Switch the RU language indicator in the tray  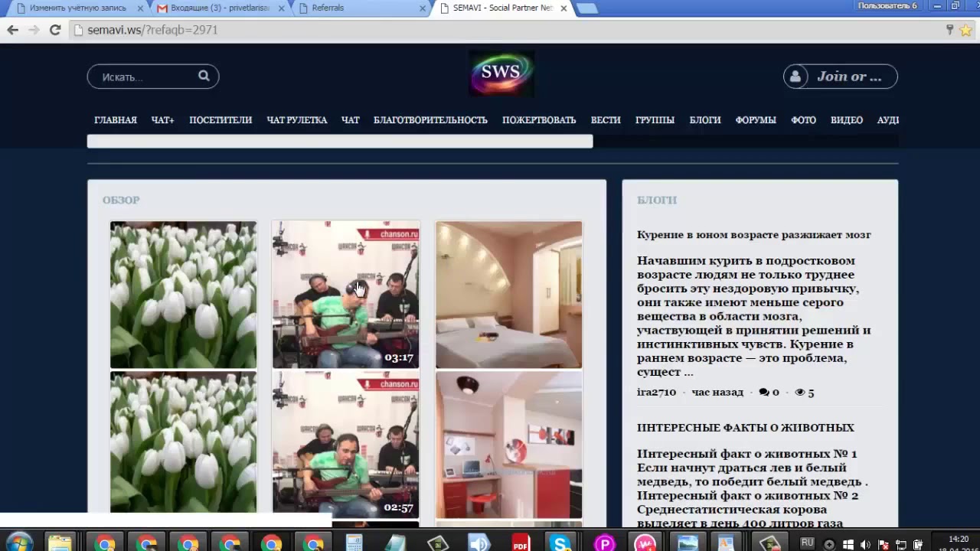807,543
